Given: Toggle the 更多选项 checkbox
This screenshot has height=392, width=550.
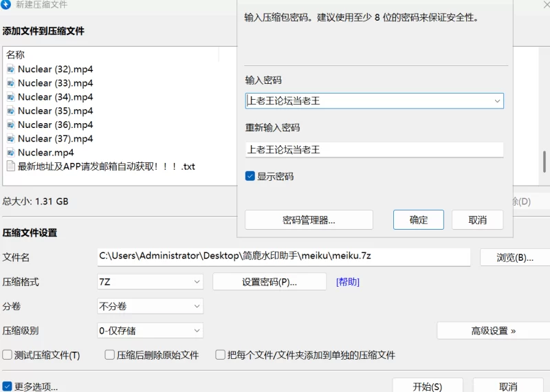Looking at the screenshot, I should (7, 386).
